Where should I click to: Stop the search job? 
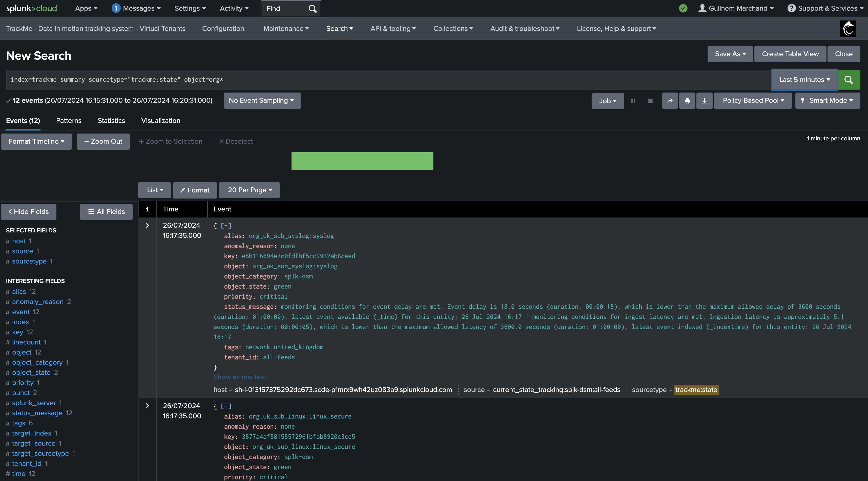coord(650,101)
